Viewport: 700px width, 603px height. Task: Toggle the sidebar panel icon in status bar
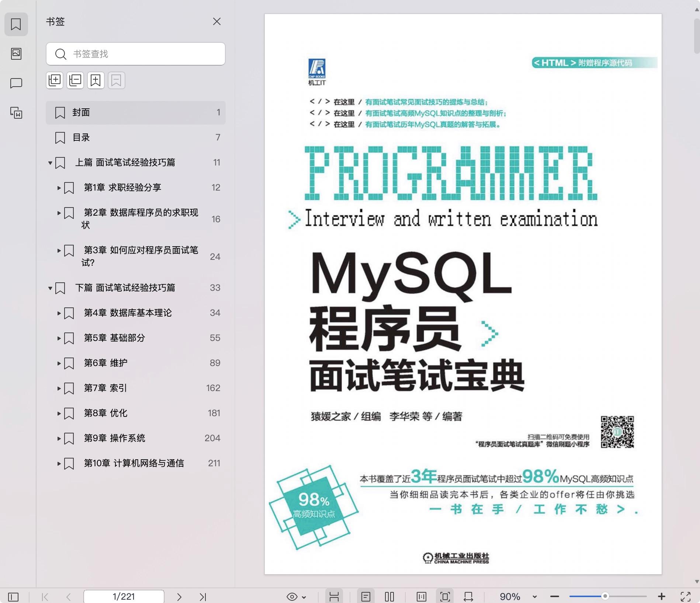(x=13, y=597)
